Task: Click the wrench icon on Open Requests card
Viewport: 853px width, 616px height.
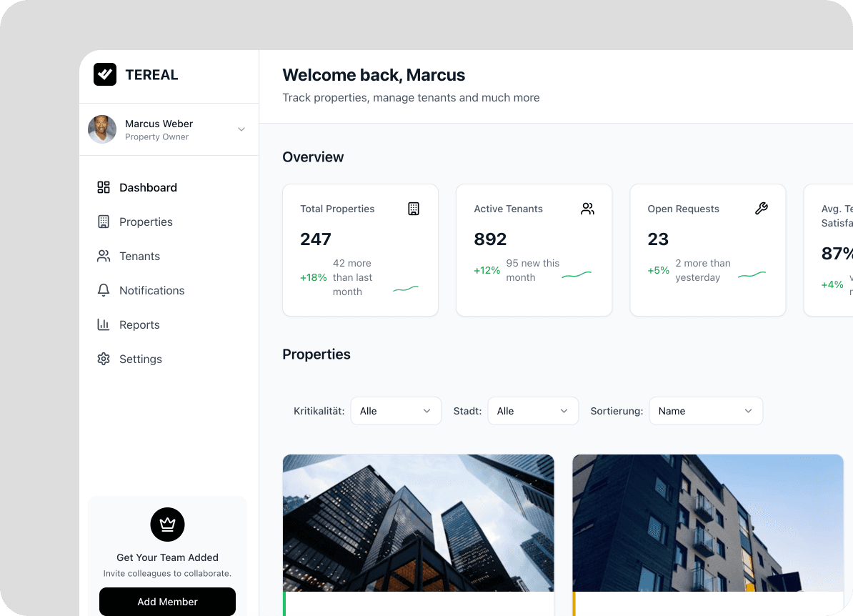Action: (x=761, y=209)
